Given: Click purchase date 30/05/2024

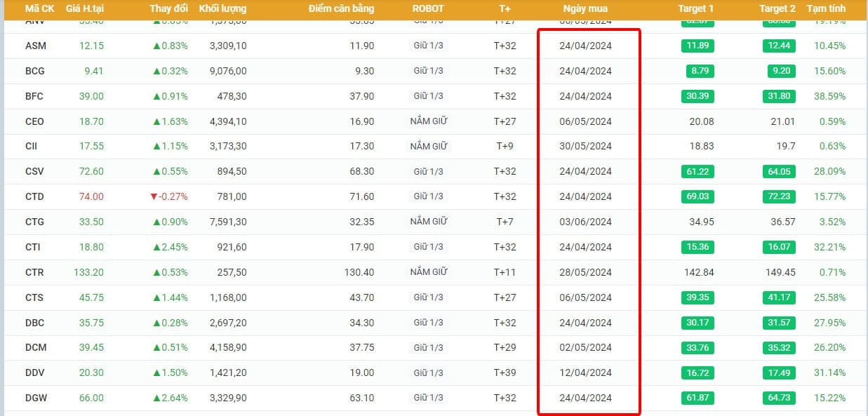Looking at the screenshot, I should click(586, 146).
